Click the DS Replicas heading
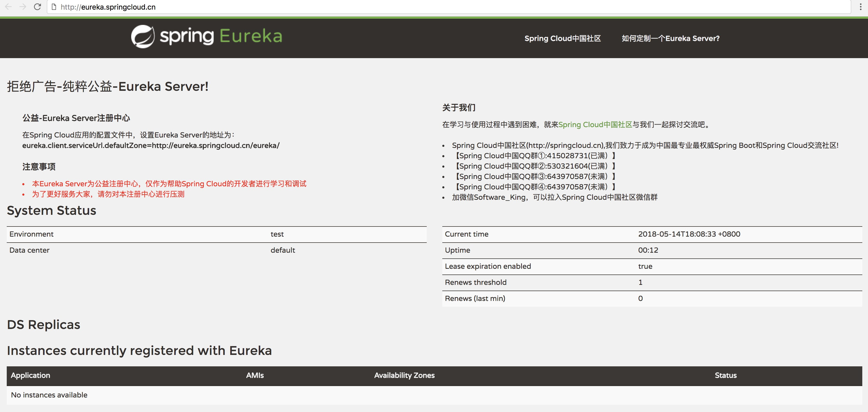 pyautogui.click(x=44, y=324)
